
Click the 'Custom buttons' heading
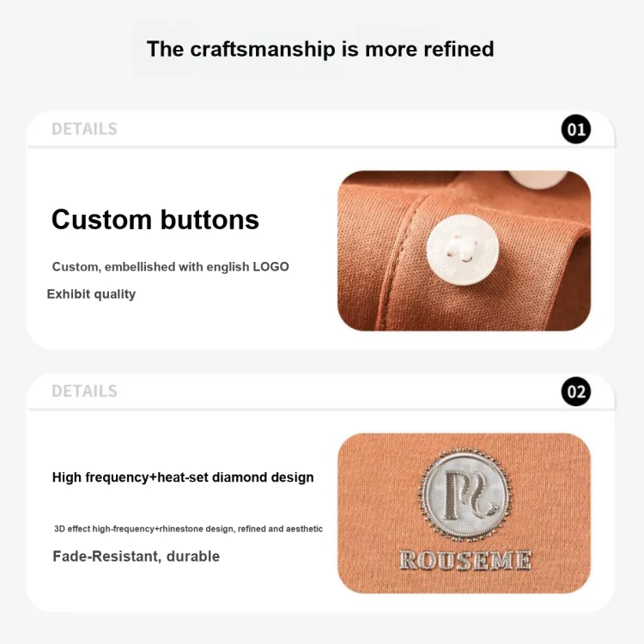(155, 219)
